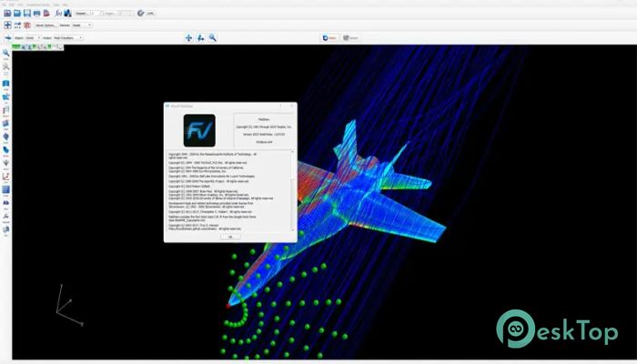Open the 2D plot sidebar panel with red axes icon
This screenshot has height=364, width=637.
coord(5,177)
